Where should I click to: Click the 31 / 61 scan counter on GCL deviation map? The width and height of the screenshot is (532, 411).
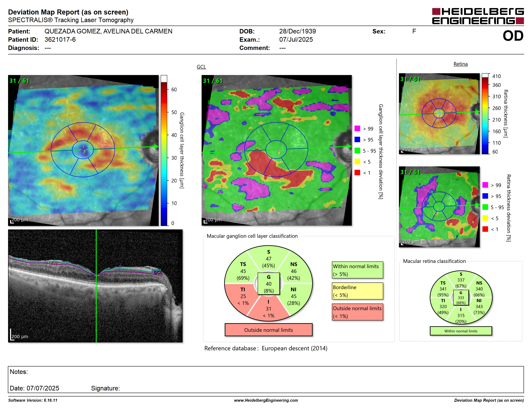[213, 81]
